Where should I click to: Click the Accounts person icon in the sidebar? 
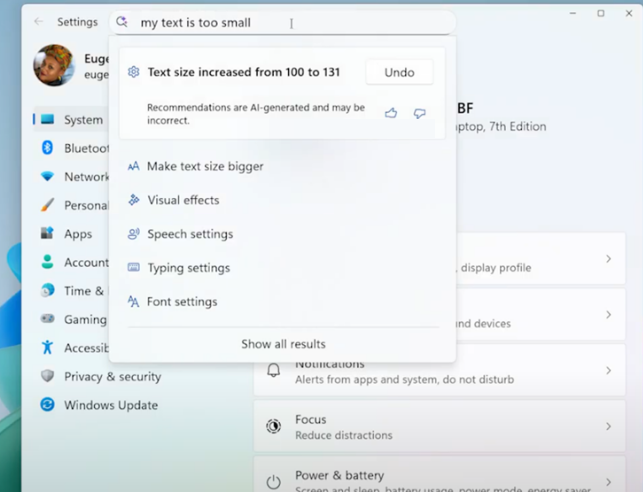[48, 262]
